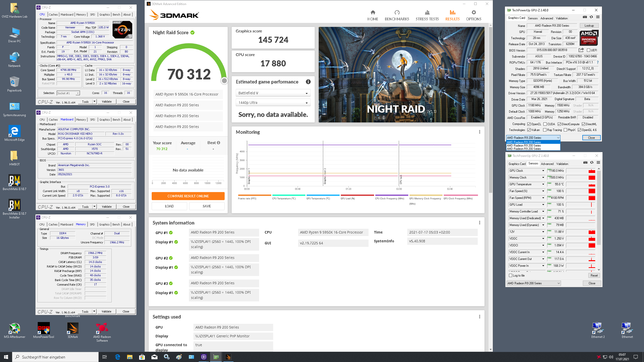Toggle Ray Tracing checkbox in GPU-Z

coord(545,130)
